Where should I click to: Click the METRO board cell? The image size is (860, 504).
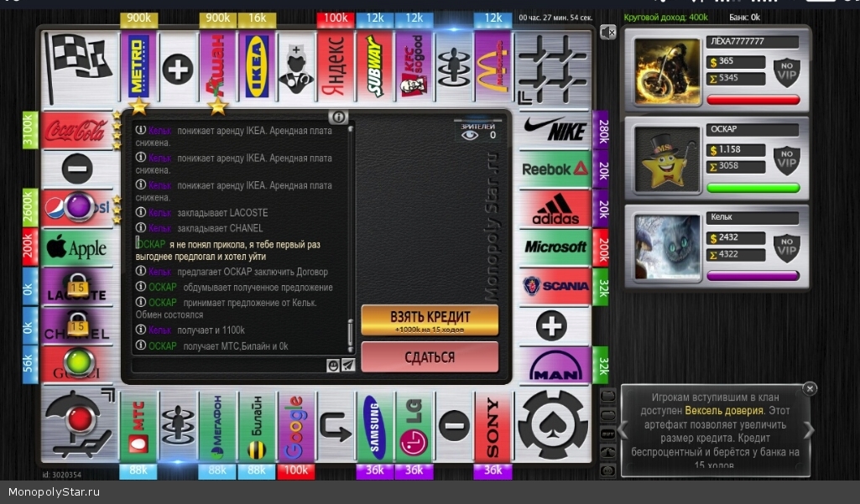click(138, 66)
